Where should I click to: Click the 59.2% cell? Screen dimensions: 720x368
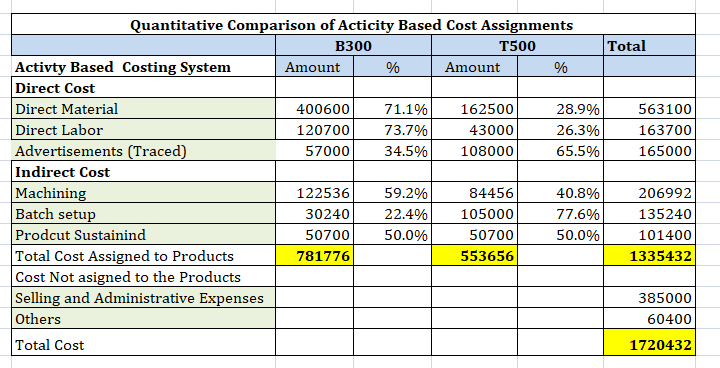pos(392,193)
